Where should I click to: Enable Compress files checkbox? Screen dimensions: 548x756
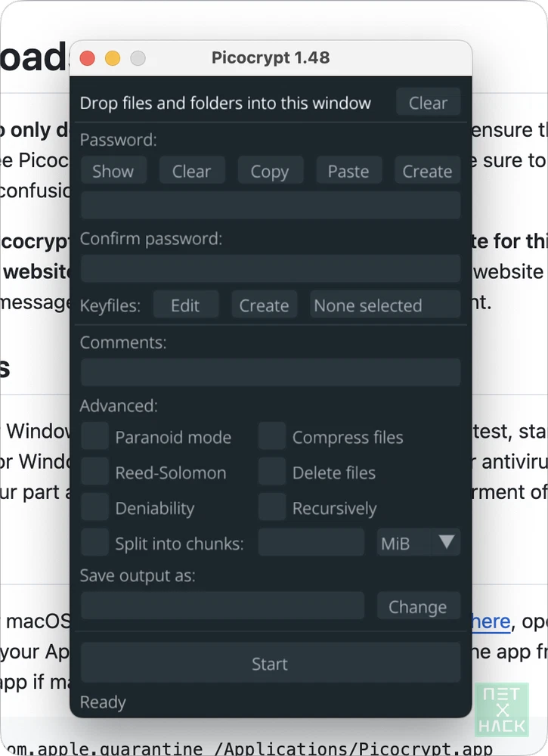click(x=272, y=436)
